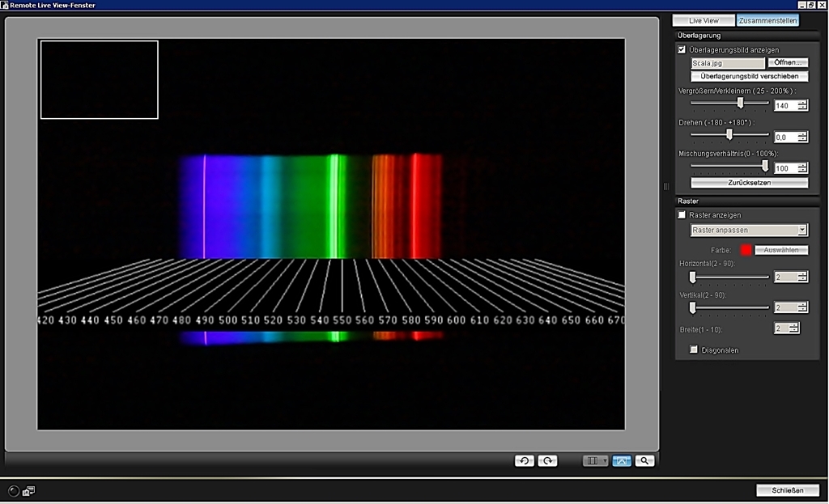Increase the Vergrößern/Verkleinern value with the stepper
The height and width of the screenshot is (504, 829).
[802, 103]
